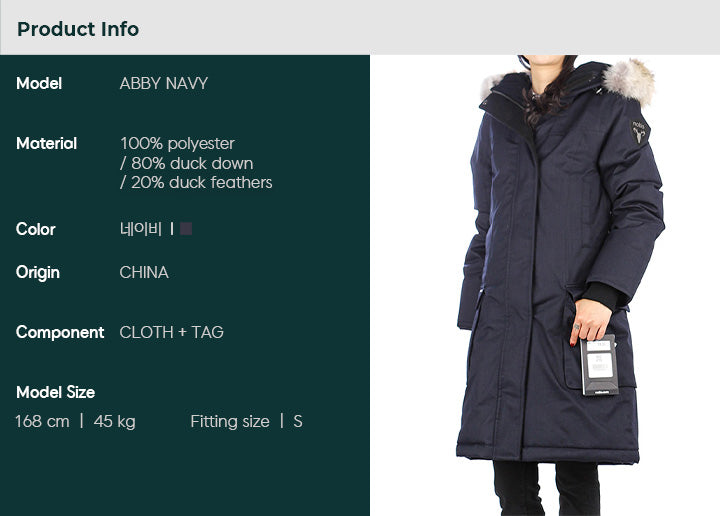720x516 pixels.
Task: Click the deer logo patch on sleeve
Action: click(x=638, y=132)
